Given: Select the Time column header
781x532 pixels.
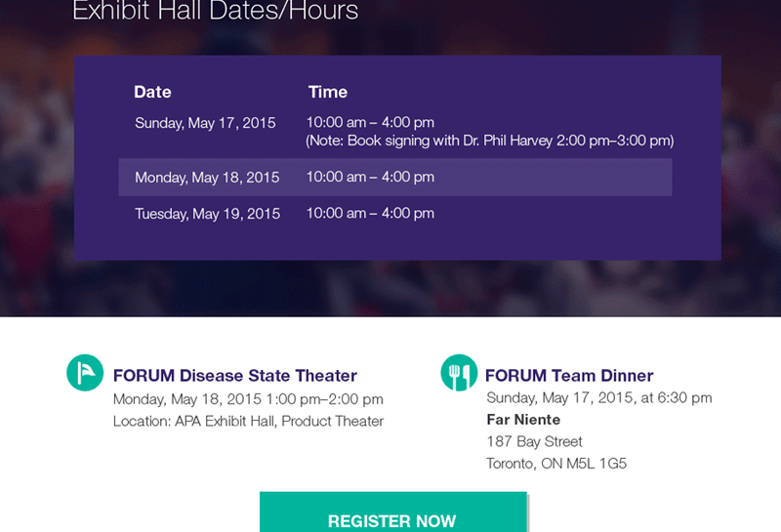Looking at the screenshot, I should pyautogui.click(x=327, y=92).
